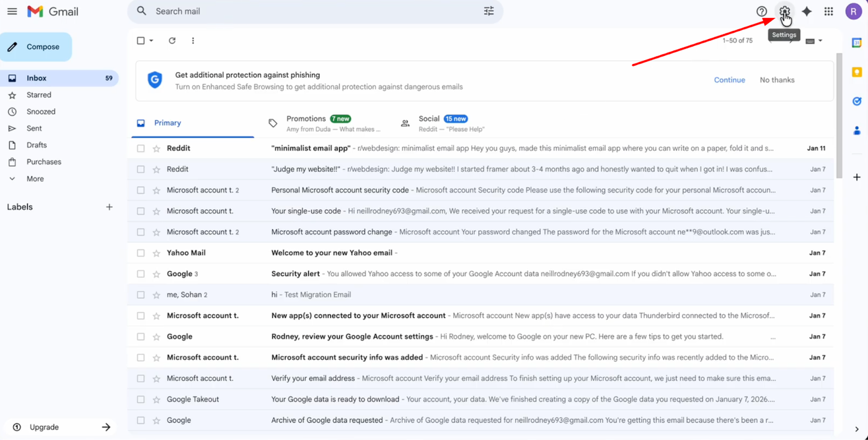Tick checkbox for first Reddit email
The image size is (868, 440).
[141, 148]
